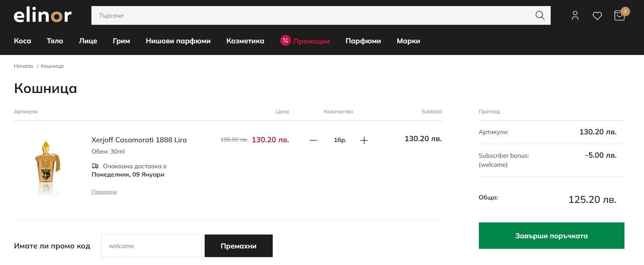This screenshot has width=644, height=265.
Task: Open Xerjoff Casamorati 1888 Lira product link
Action: click(x=139, y=140)
